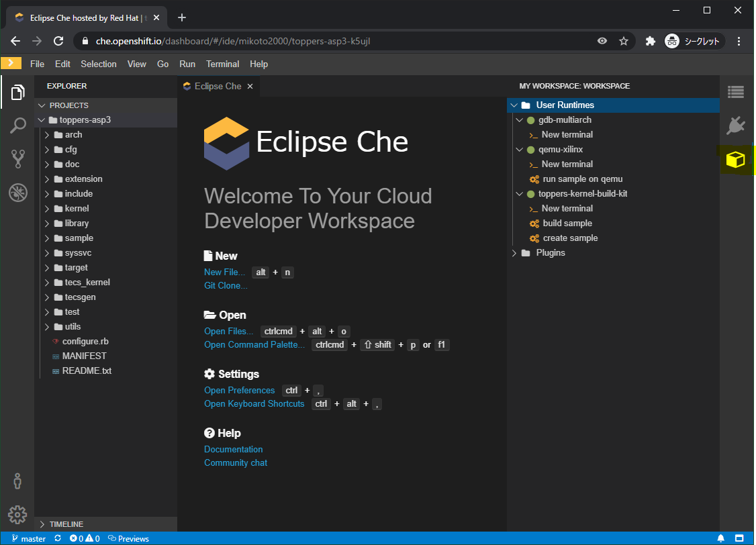The height and width of the screenshot is (545, 756).
Task: Toggle the Workspace yellow cube icon
Action: 736,160
